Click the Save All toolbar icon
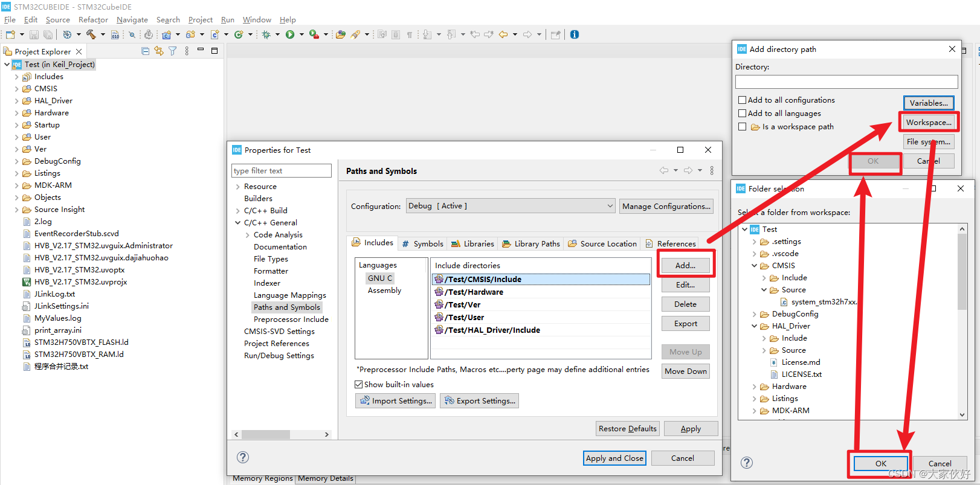 click(47, 34)
